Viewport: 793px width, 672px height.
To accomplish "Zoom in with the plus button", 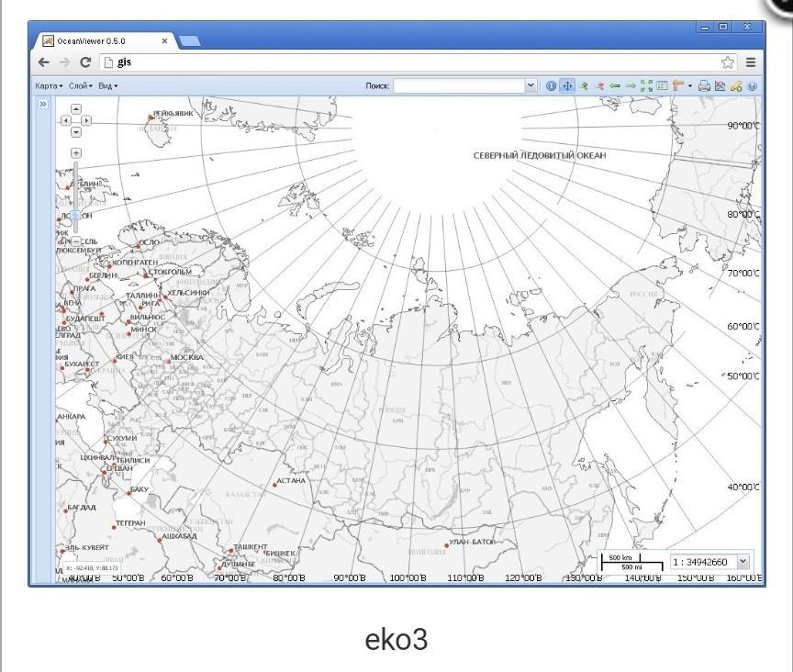I will coord(76,152).
